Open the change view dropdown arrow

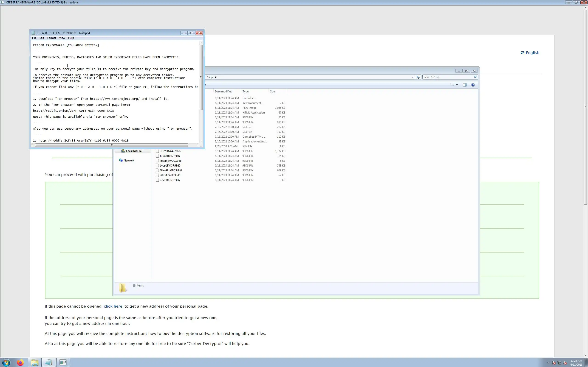(x=457, y=85)
